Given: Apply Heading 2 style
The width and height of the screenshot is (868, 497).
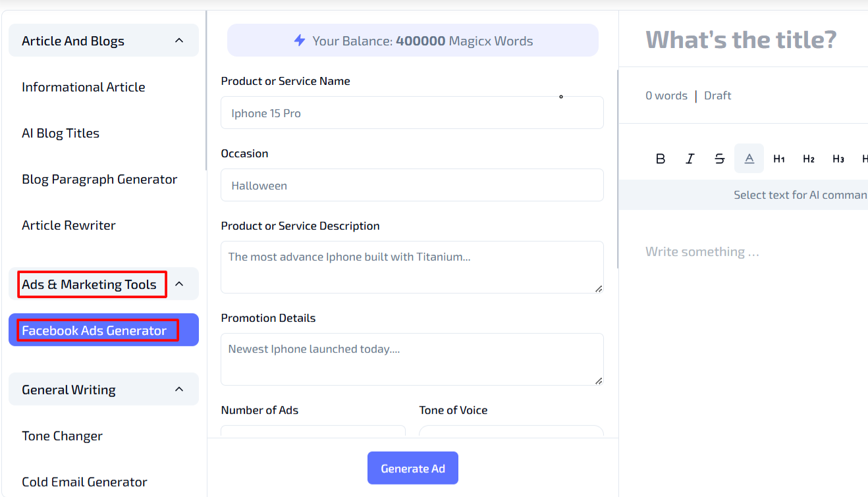Looking at the screenshot, I should pyautogui.click(x=809, y=159).
